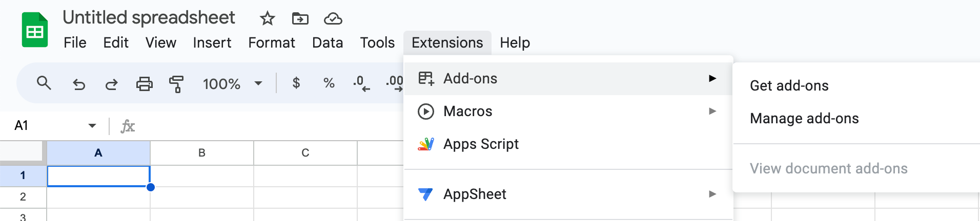The height and width of the screenshot is (221, 980).
Task: Print the spreadsheet
Action: tap(144, 83)
